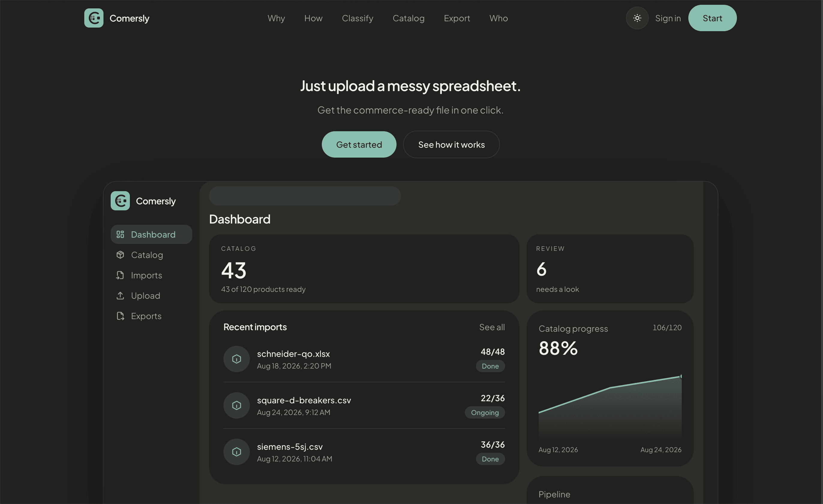Click the Start button in the header

click(712, 18)
